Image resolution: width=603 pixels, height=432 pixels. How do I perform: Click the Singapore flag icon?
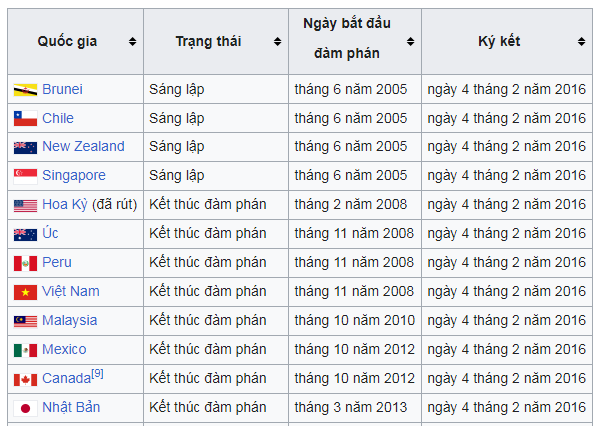coord(25,176)
